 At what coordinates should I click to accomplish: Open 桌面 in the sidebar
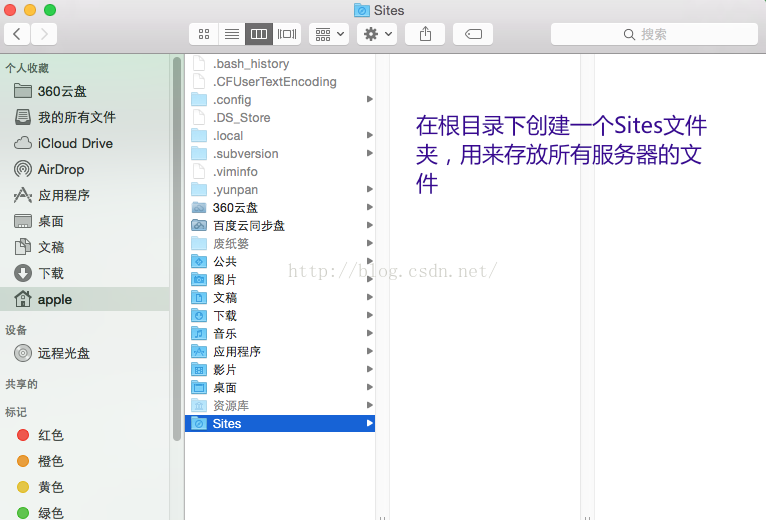tap(85, 221)
